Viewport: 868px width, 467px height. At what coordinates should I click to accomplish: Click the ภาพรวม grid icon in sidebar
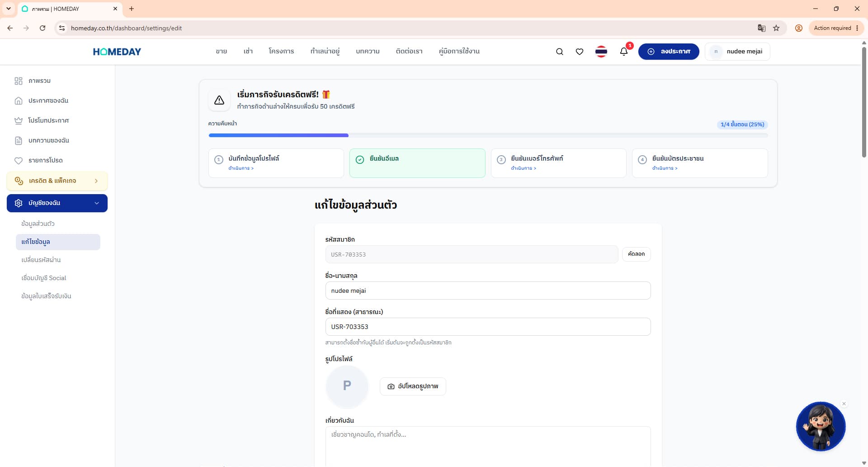(19, 81)
